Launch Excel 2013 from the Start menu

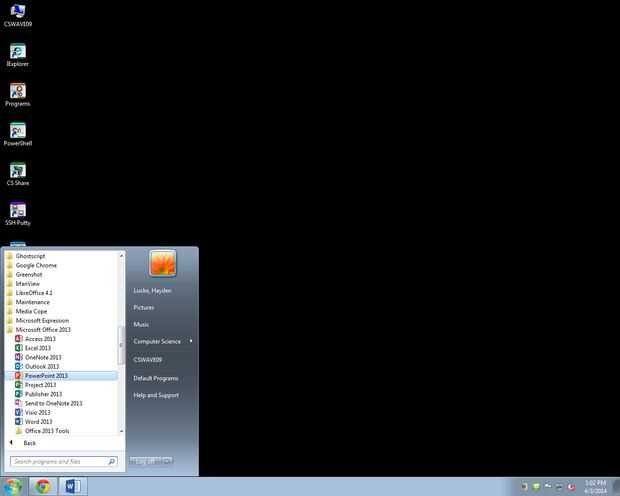33,348
